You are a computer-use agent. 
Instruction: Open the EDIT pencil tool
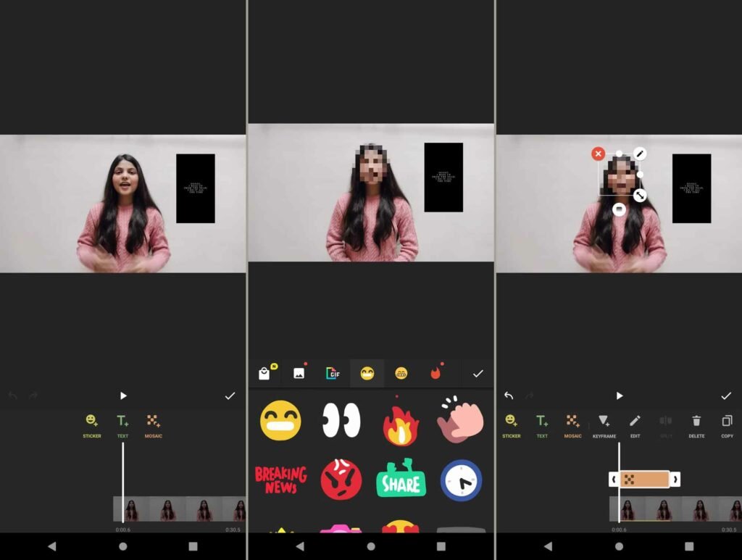635,426
